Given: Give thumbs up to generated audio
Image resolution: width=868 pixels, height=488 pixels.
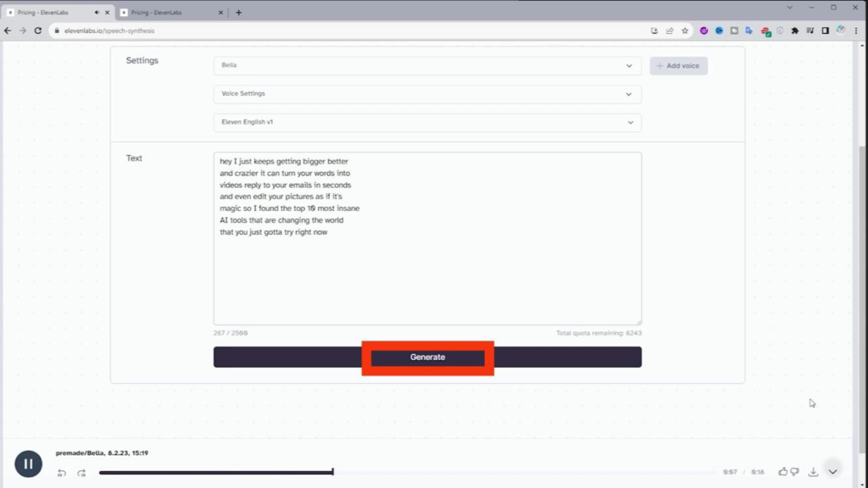Looking at the screenshot, I should [x=782, y=472].
